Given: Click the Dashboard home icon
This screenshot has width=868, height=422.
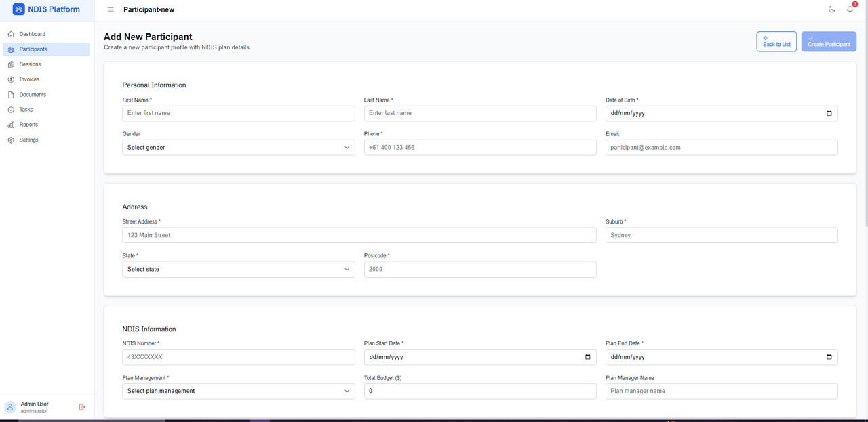Looking at the screenshot, I should click(11, 34).
